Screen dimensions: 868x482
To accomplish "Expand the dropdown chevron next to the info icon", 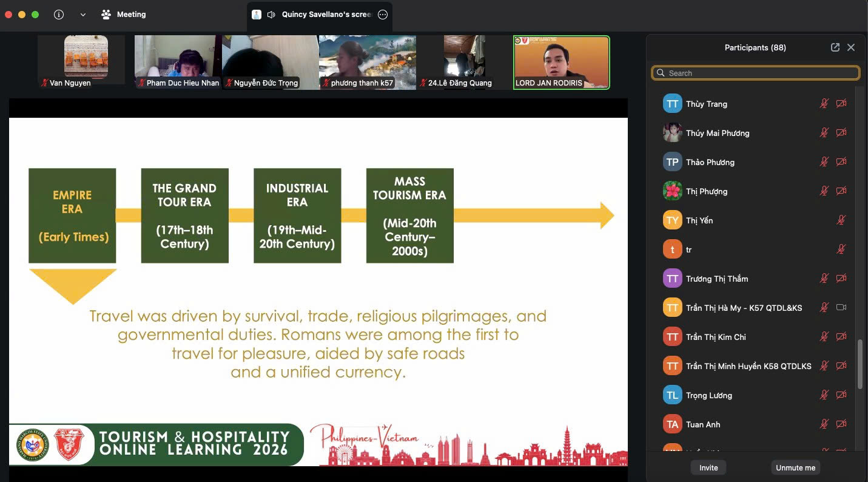I will click(x=83, y=15).
